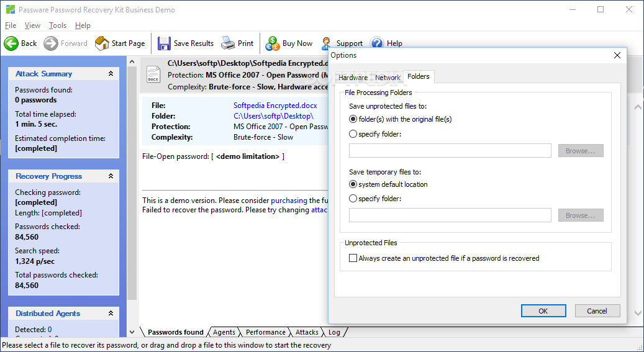Click the temporary files folder path field
Image resolution: width=644 pixels, height=352 pixels.
coord(450,215)
